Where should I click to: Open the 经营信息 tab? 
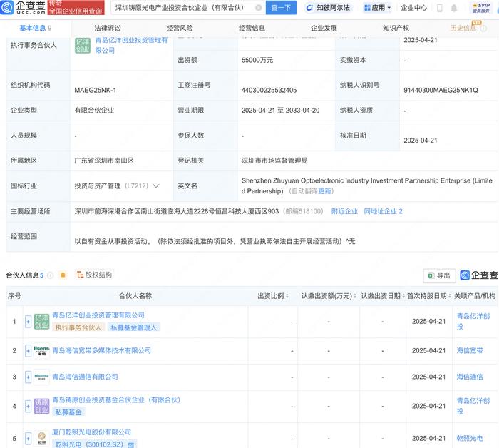pos(252,28)
